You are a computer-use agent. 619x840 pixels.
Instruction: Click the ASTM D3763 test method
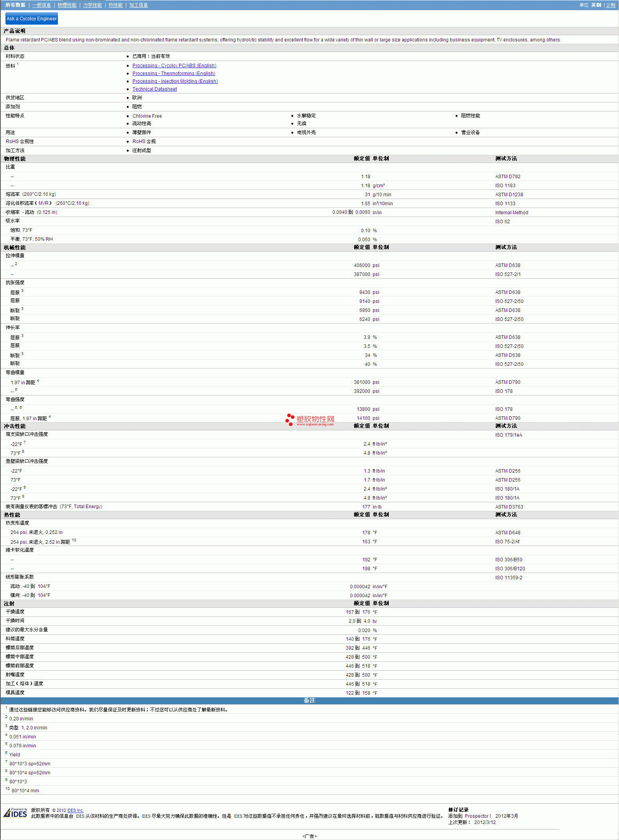(x=509, y=507)
